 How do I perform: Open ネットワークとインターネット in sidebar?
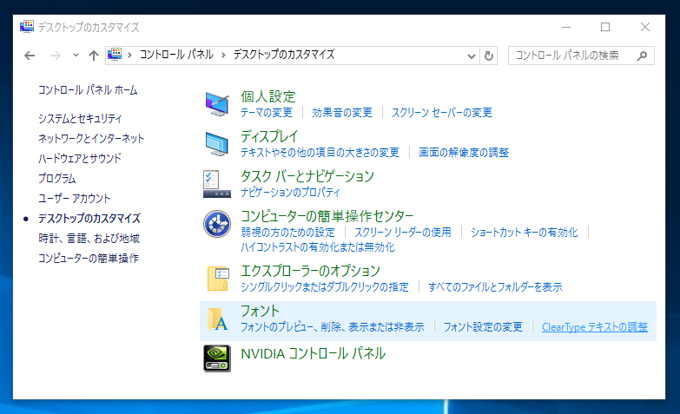pyautogui.click(x=91, y=138)
